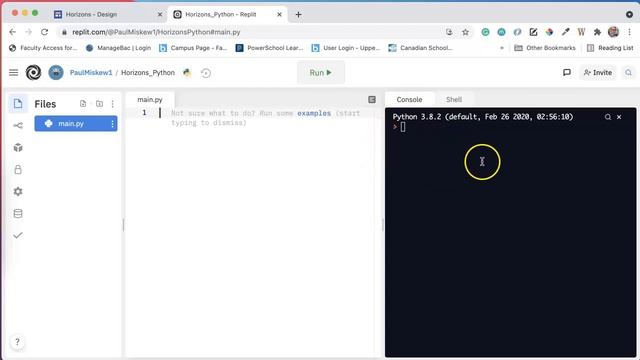The width and height of the screenshot is (640, 360).
Task: Click the Invite button
Action: pyautogui.click(x=598, y=73)
